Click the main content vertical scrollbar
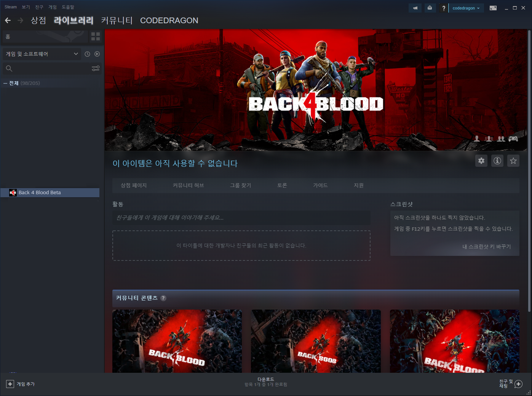 coord(529,171)
